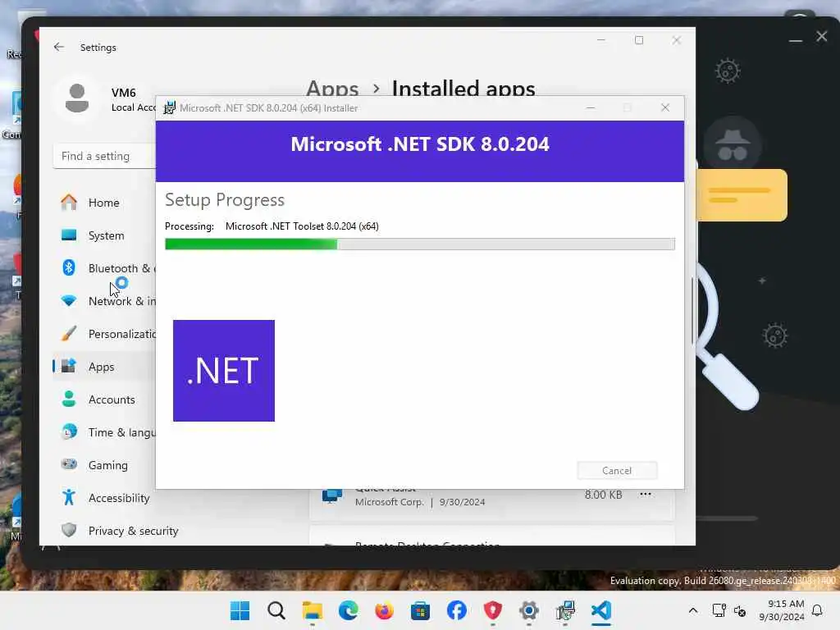
Task: Cancel the .NET SDK installation
Action: [617, 470]
